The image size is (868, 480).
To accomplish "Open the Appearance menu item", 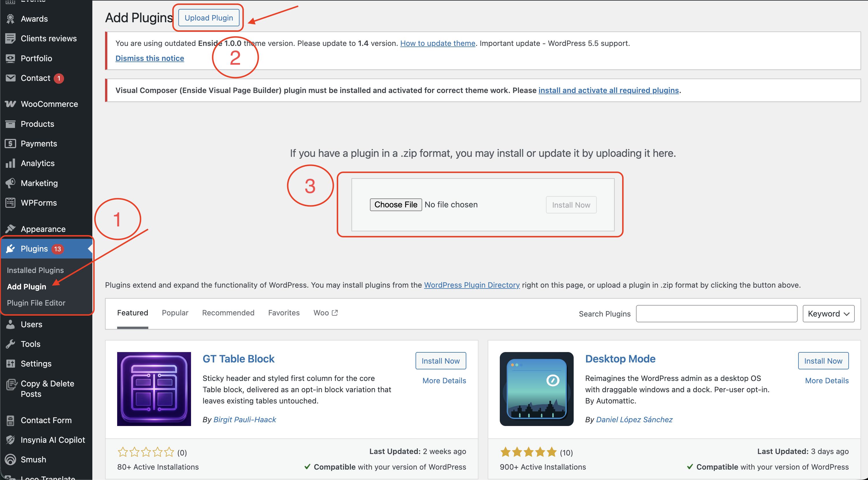I will click(x=46, y=229).
